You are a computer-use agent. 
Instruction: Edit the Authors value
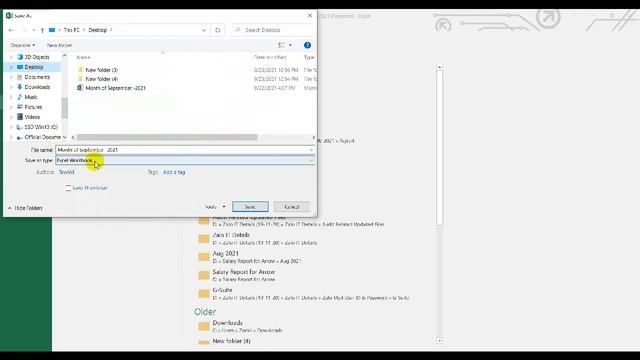[x=67, y=172]
